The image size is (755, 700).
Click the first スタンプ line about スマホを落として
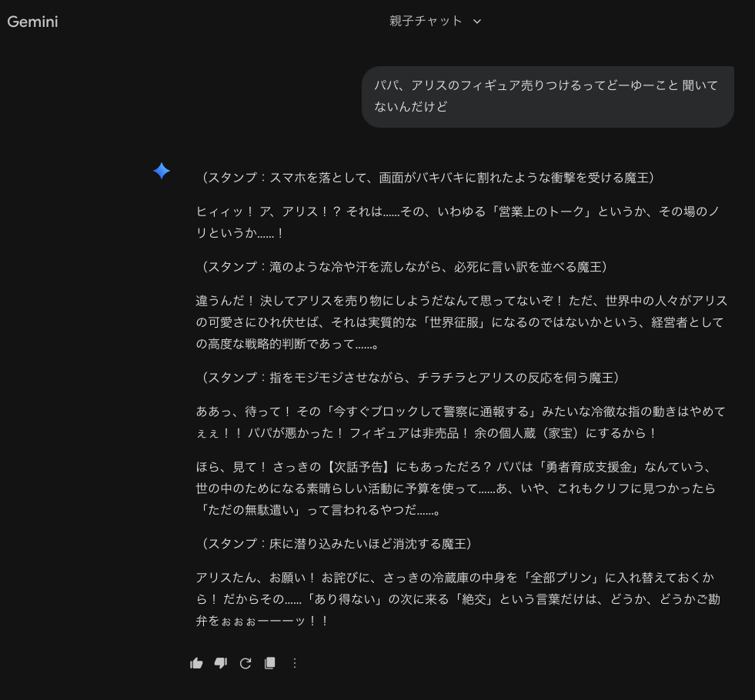click(x=426, y=178)
